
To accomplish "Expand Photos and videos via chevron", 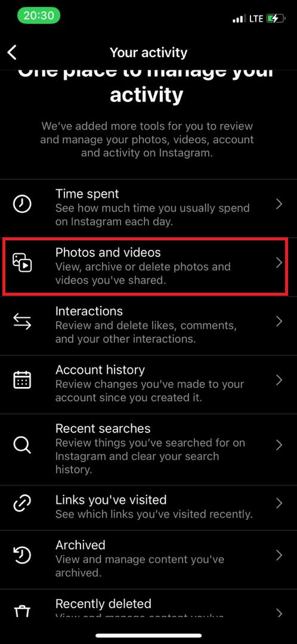I will [x=279, y=263].
